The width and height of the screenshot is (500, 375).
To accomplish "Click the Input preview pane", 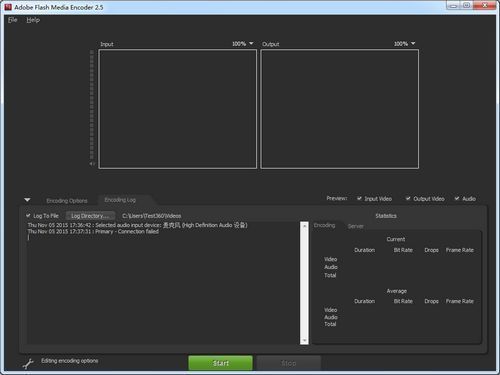I will 178,109.
